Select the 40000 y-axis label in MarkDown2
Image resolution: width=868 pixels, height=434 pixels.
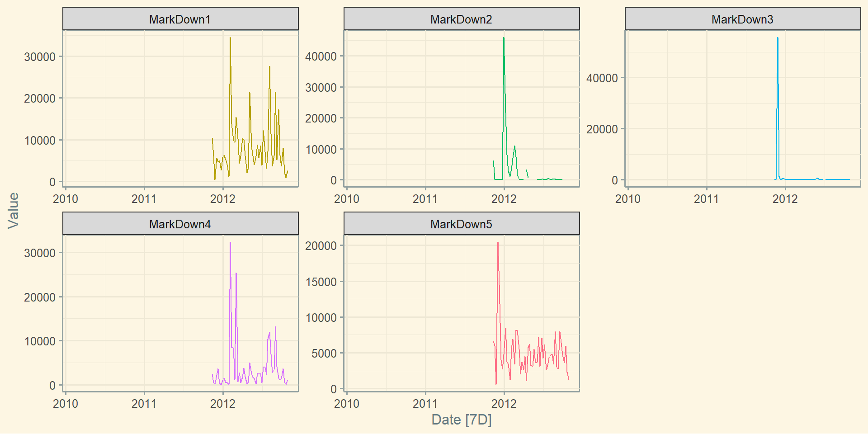(321, 57)
